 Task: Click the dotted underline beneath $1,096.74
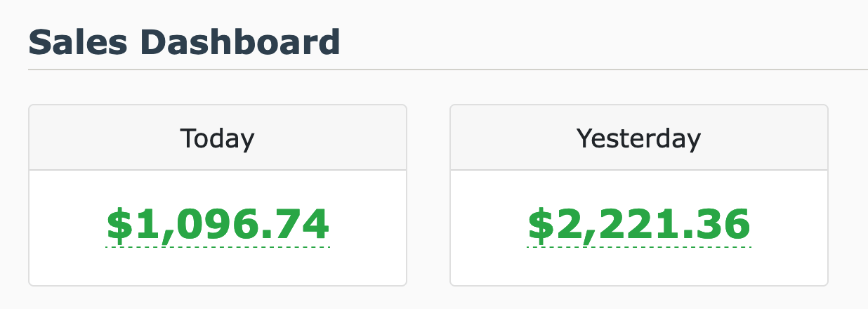coord(217,247)
